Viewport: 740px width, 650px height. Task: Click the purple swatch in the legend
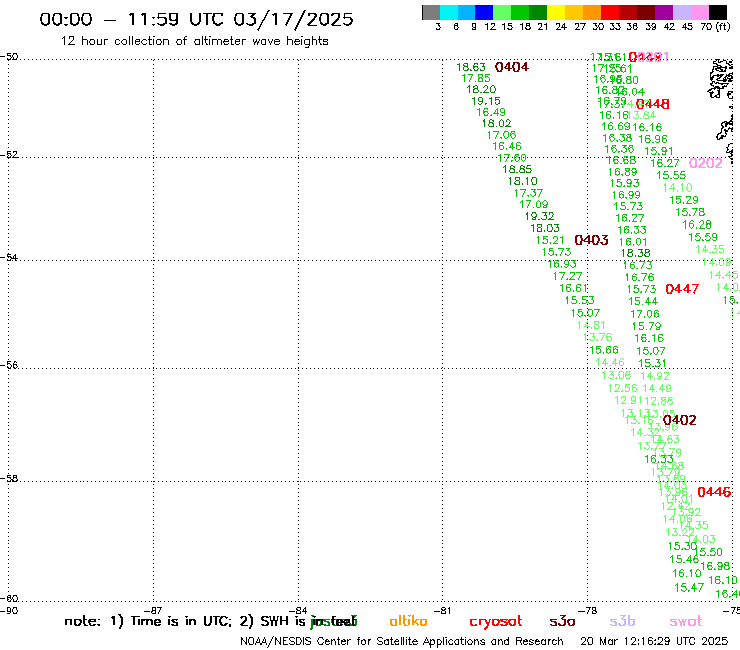[664, 12]
